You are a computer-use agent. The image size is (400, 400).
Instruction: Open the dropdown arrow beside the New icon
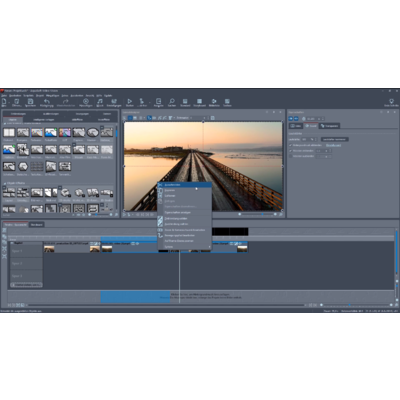pyautogui.click(x=8, y=101)
